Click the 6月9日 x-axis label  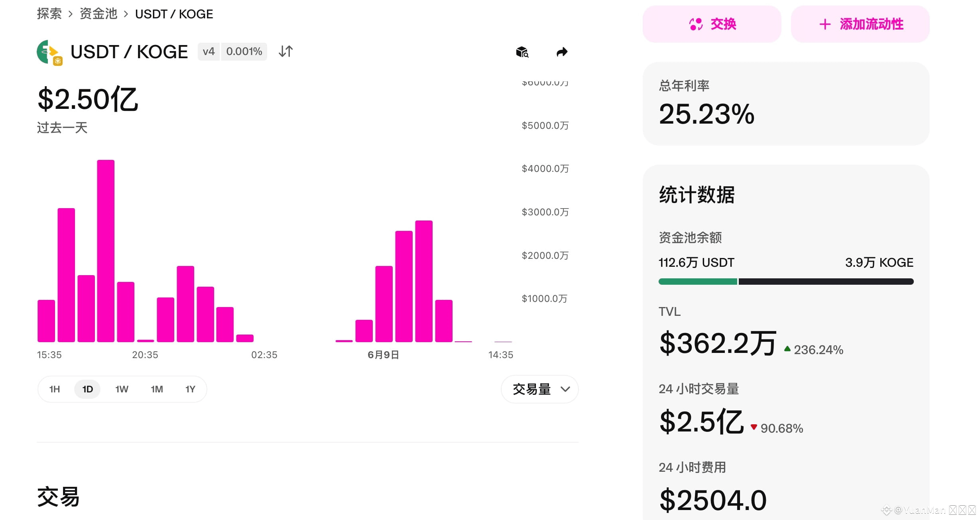pyautogui.click(x=383, y=355)
